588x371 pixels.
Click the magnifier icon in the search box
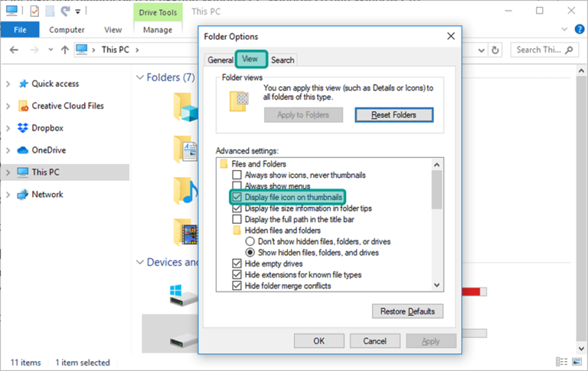[569, 50]
